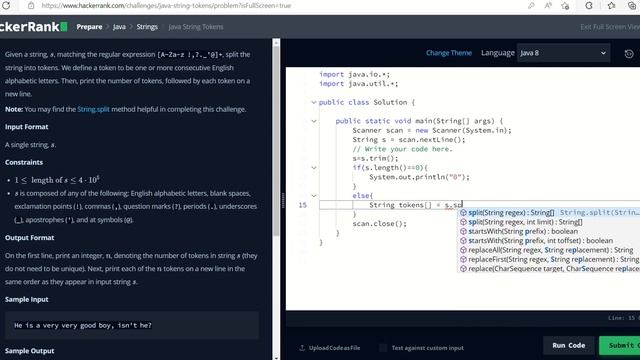Open the String.split documentation link

(93, 109)
